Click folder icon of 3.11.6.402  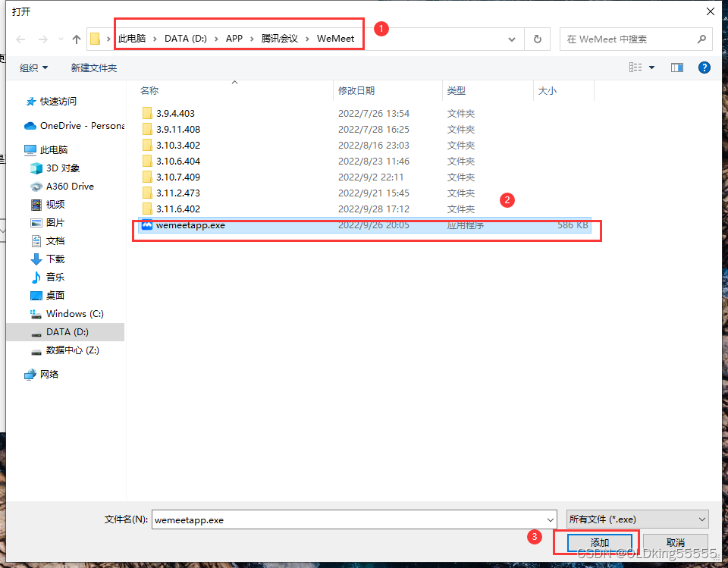(x=147, y=209)
